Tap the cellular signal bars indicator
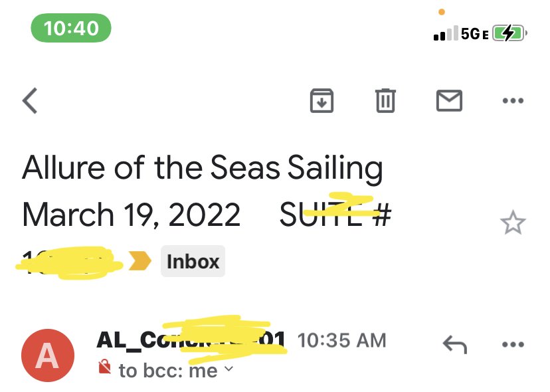 pyautogui.click(x=446, y=33)
